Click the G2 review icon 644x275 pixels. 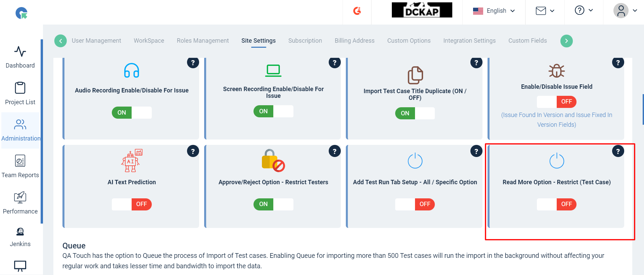point(357,11)
